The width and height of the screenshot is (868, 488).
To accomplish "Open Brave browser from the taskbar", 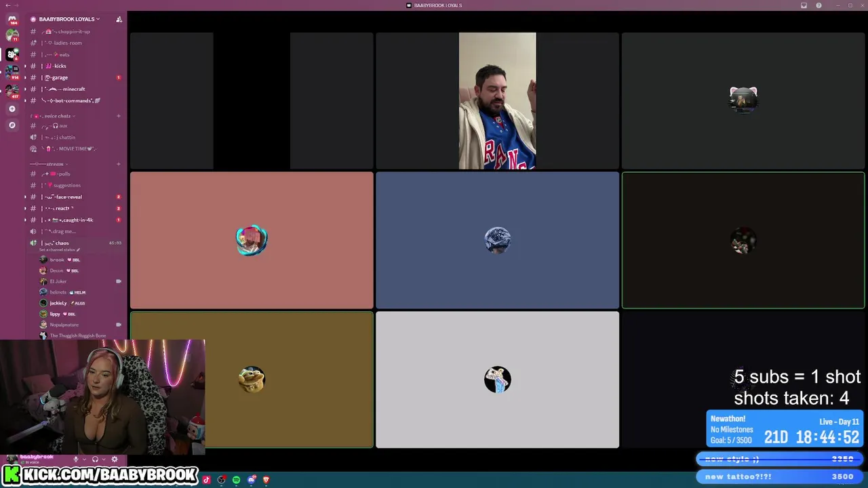I will pos(266,480).
